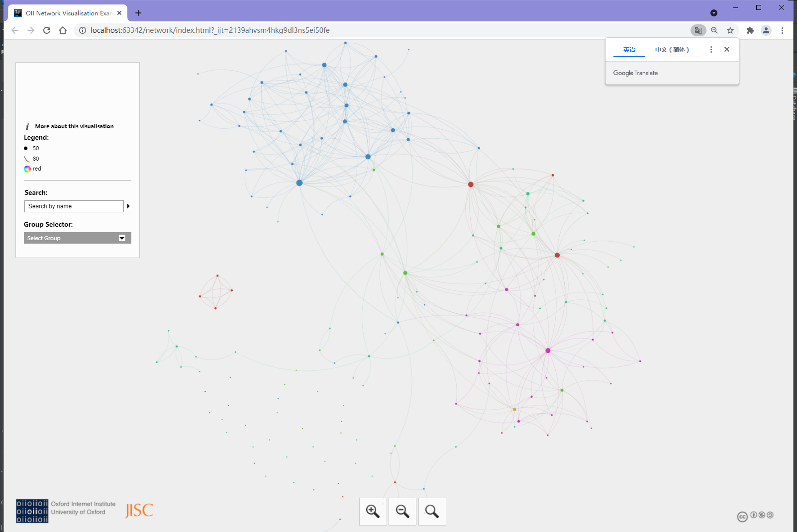
Task: Click the Creative Commons license icon
Action: (742, 517)
